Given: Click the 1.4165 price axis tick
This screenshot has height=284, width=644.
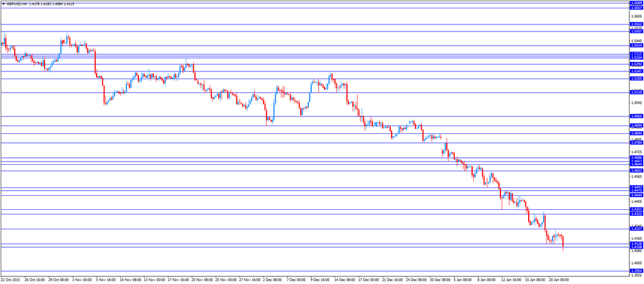Looking at the screenshot, I should click(x=636, y=238).
